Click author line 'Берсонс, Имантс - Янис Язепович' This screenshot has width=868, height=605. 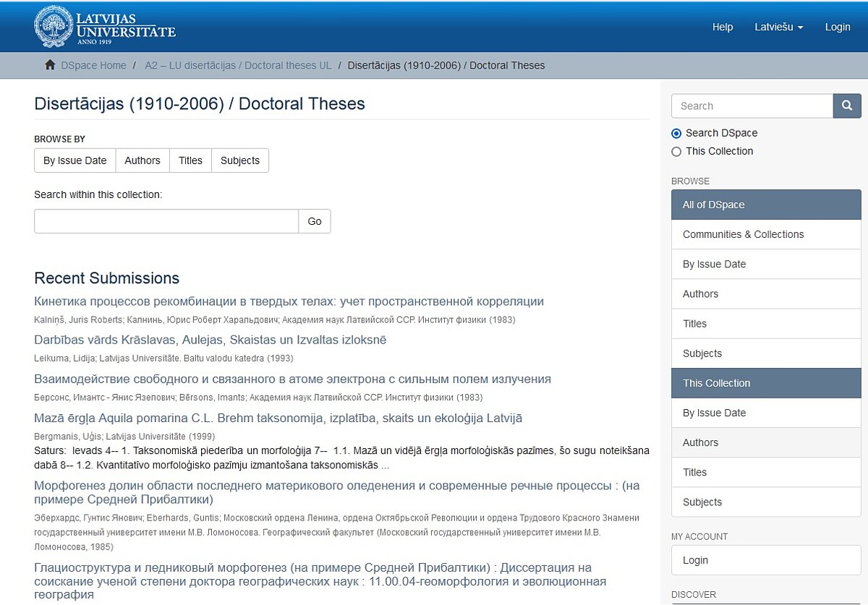(258, 397)
